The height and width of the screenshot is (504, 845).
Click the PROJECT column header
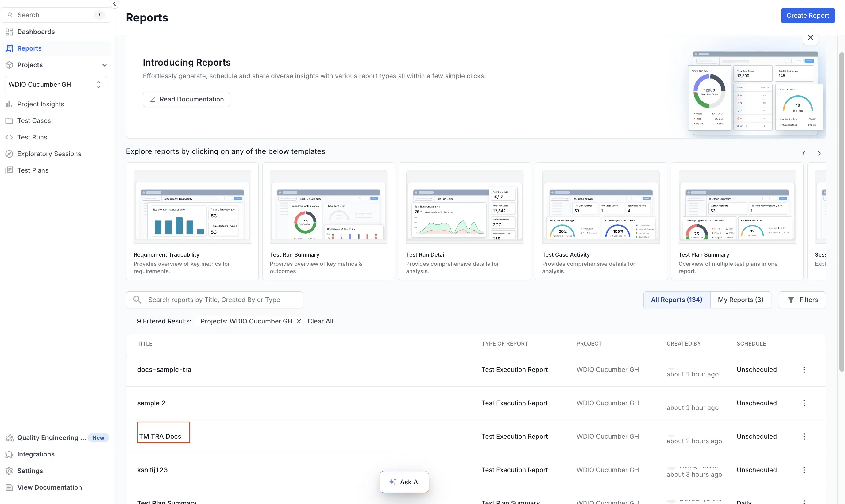tap(589, 344)
